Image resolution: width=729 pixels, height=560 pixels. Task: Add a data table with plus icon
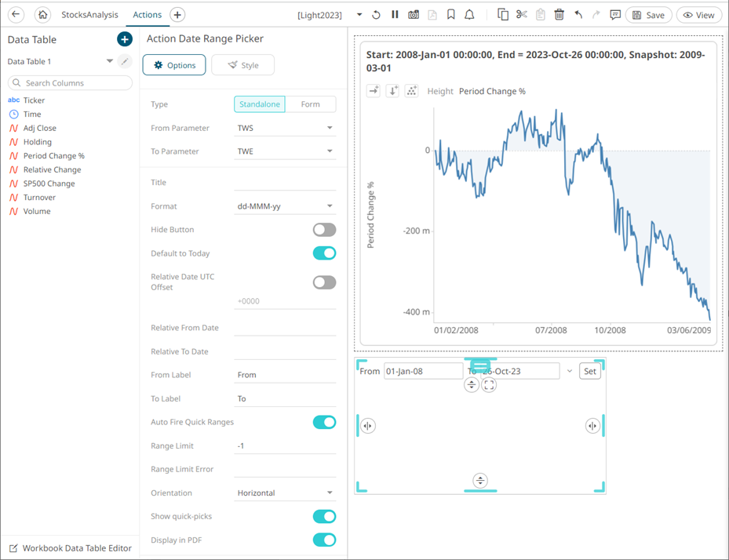(124, 39)
